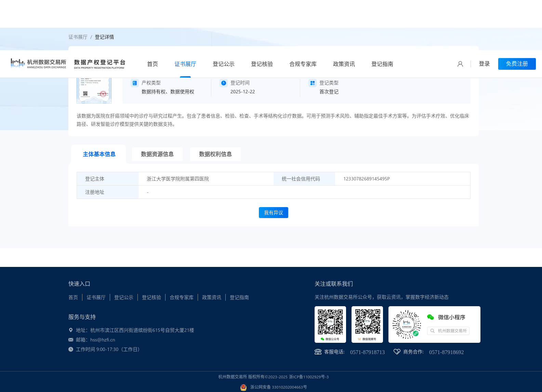Open footer 登记公示 link
This screenshot has width=542, height=392.
pyautogui.click(x=124, y=297)
